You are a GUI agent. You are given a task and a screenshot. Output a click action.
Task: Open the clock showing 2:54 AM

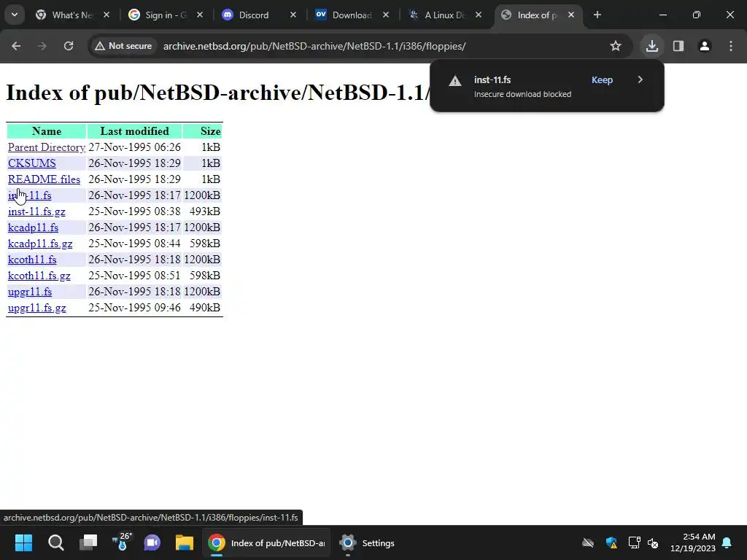click(x=693, y=542)
